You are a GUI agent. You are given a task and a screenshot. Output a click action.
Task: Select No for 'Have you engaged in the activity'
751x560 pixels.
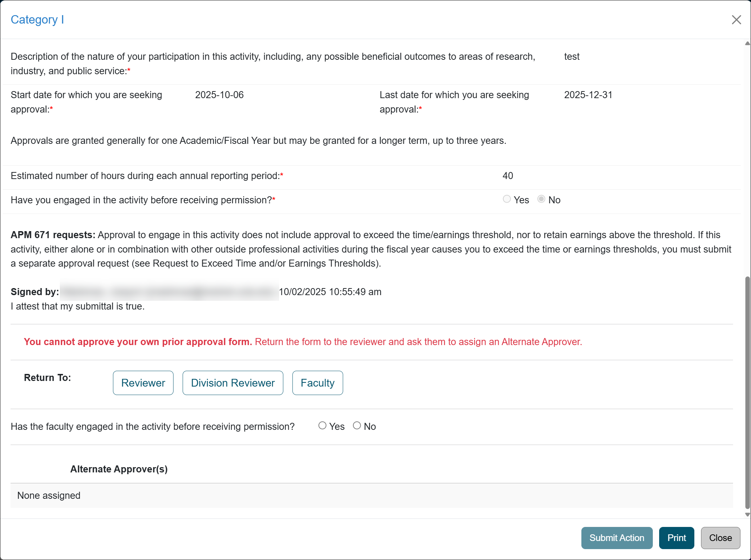click(541, 199)
